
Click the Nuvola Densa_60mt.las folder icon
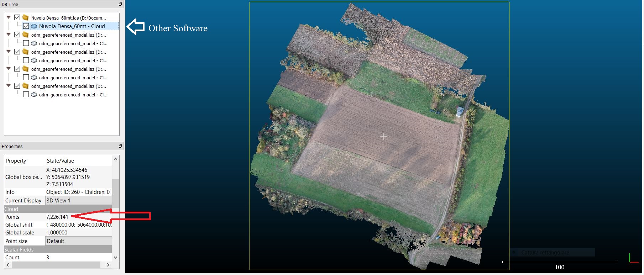25,17
